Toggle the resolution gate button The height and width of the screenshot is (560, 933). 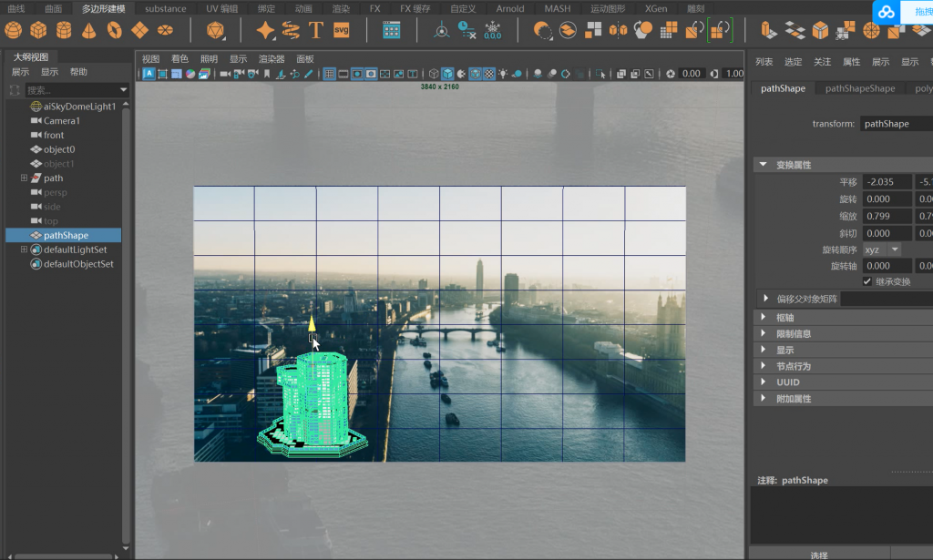tap(357, 74)
